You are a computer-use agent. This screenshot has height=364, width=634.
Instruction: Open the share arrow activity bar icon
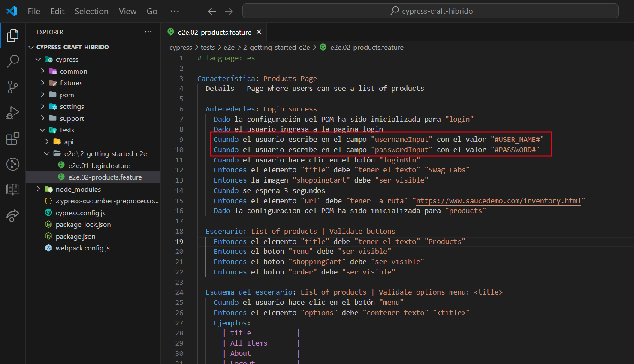coord(13,215)
